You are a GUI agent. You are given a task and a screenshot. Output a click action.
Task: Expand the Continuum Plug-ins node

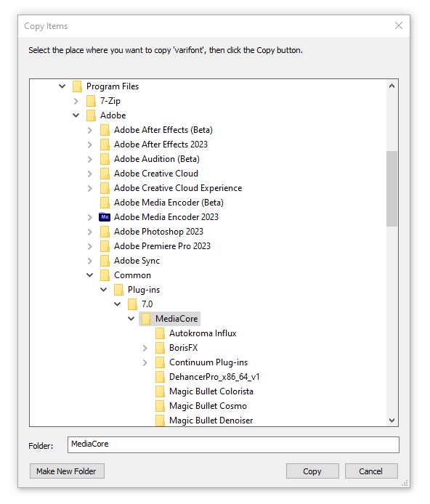click(145, 362)
